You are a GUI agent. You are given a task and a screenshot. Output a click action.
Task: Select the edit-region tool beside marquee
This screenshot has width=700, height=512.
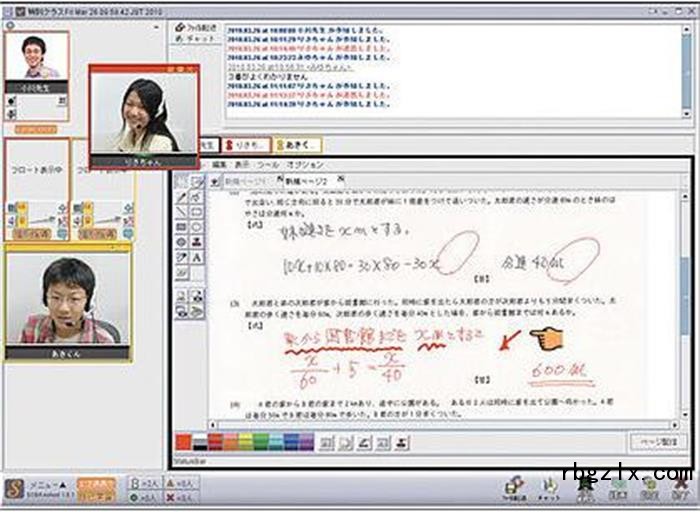(x=196, y=181)
